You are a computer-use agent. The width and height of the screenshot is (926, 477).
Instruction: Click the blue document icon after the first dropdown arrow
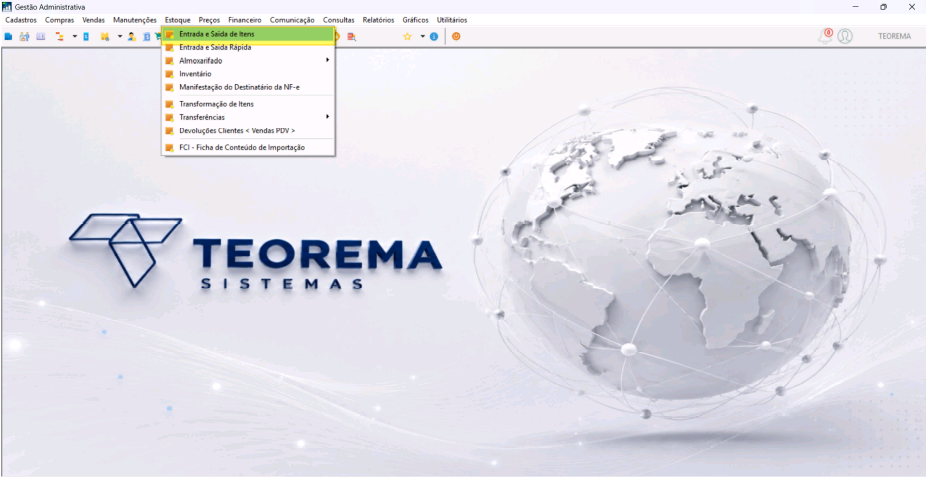tap(86, 37)
